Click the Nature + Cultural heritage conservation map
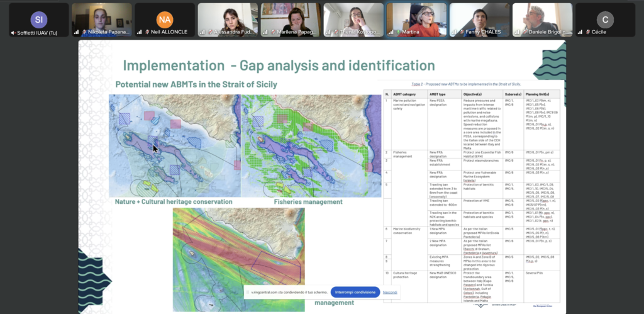This screenshot has width=644, height=314. pos(174,145)
